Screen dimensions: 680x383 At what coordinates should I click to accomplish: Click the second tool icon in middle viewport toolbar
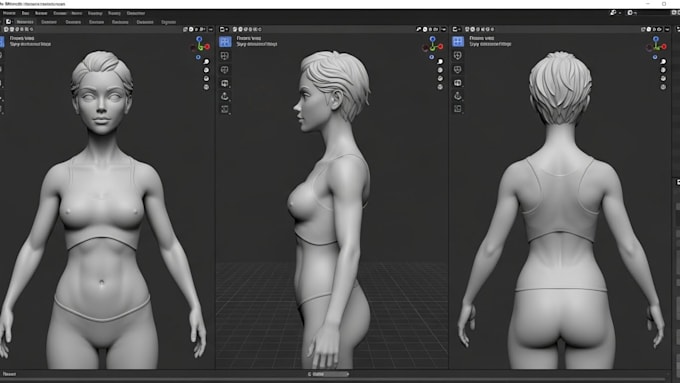coord(225,56)
